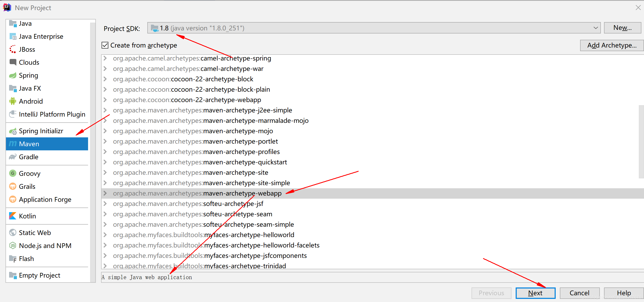644x302 pixels.
Task: Click the Java project type icon
Action: tap(13, 24)
